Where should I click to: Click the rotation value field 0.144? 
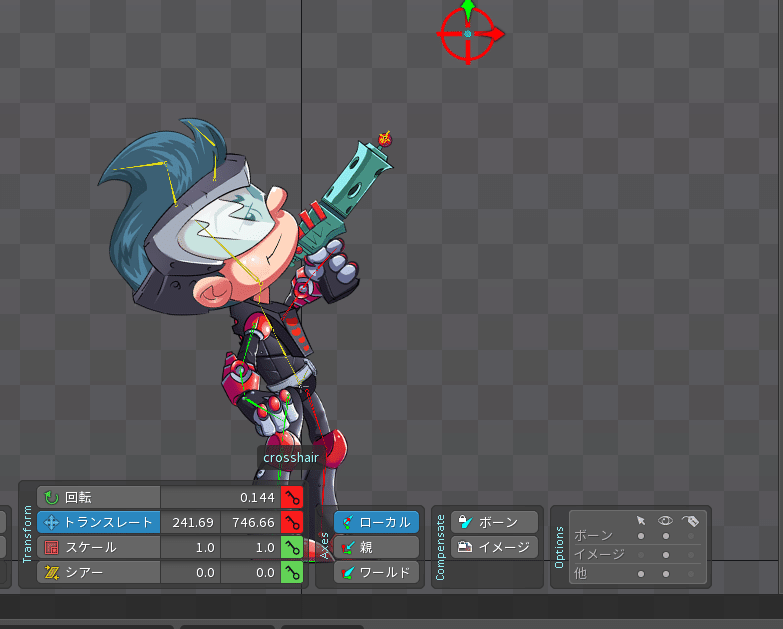[220, 497]
